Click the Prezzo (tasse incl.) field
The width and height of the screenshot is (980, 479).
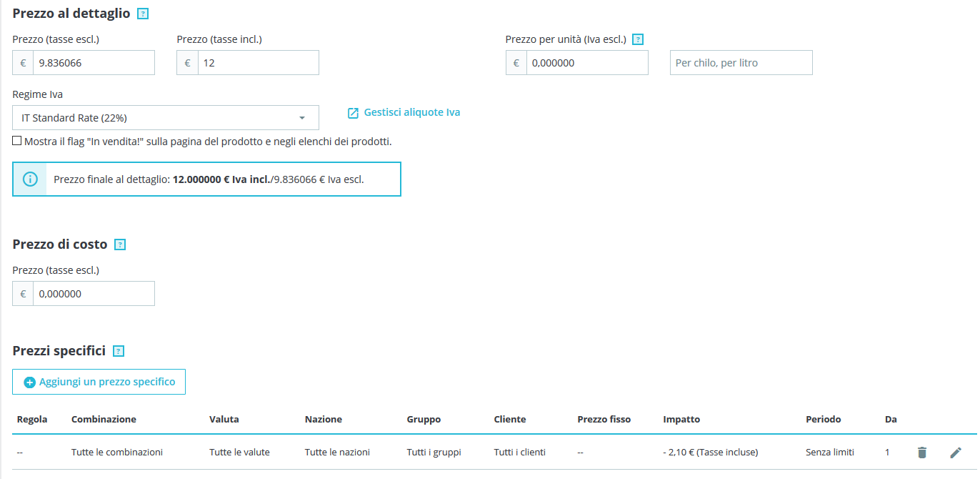(258, 63)
